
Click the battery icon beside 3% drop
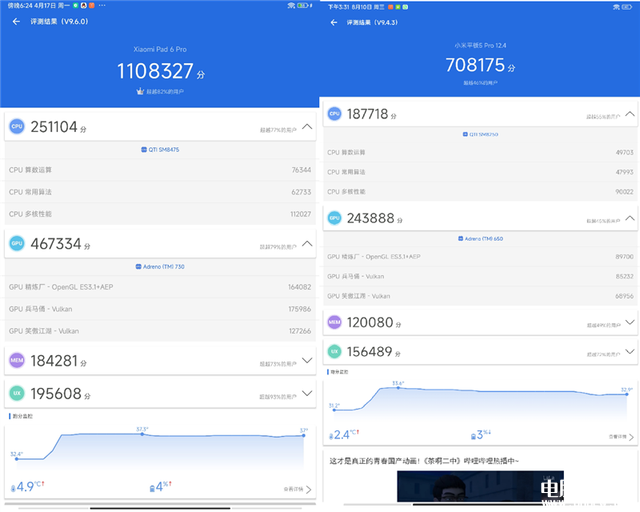coord(473,436)
